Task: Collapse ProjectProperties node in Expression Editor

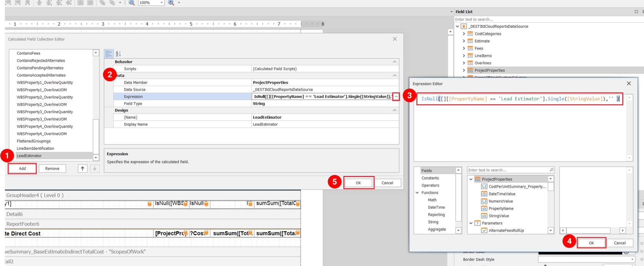Action: [471, 179]
